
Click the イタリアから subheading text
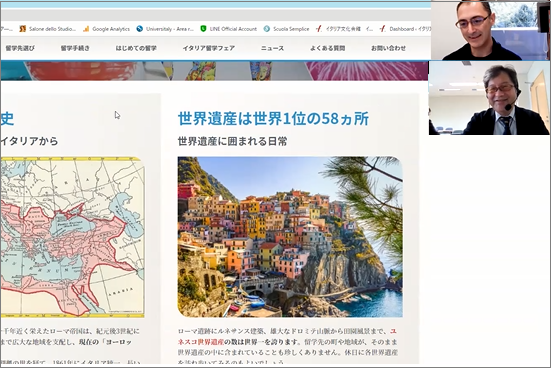pyautogui.click(x=29, y=141)
